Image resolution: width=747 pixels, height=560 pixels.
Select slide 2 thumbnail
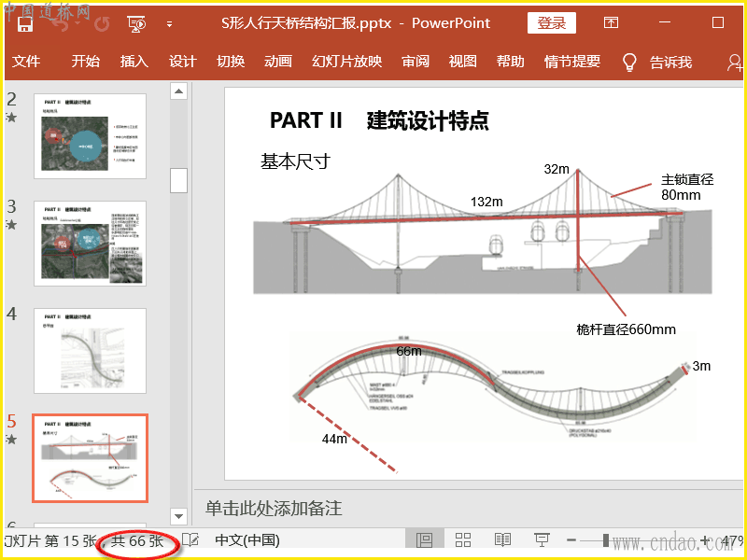tap(90, 136)
